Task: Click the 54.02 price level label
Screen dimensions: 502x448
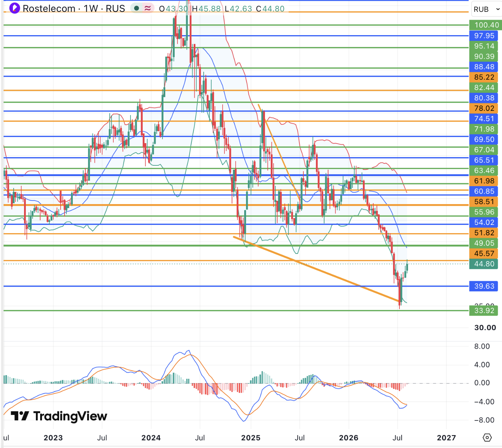Action: pyautogui.click(x=484, y=223)
